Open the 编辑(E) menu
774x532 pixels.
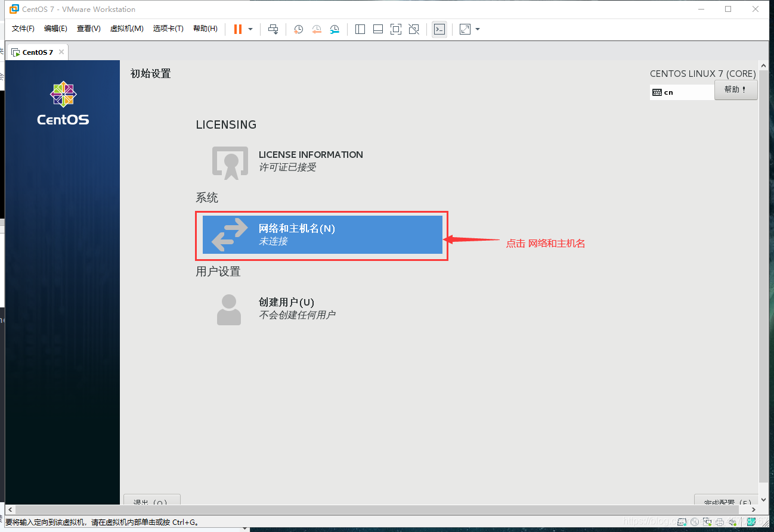pos(55,29)
